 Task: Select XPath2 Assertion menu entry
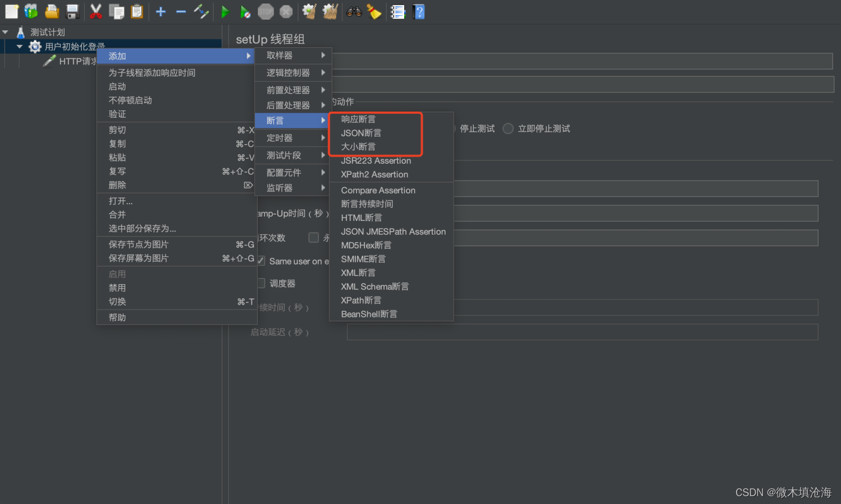[x=391, y=174]
